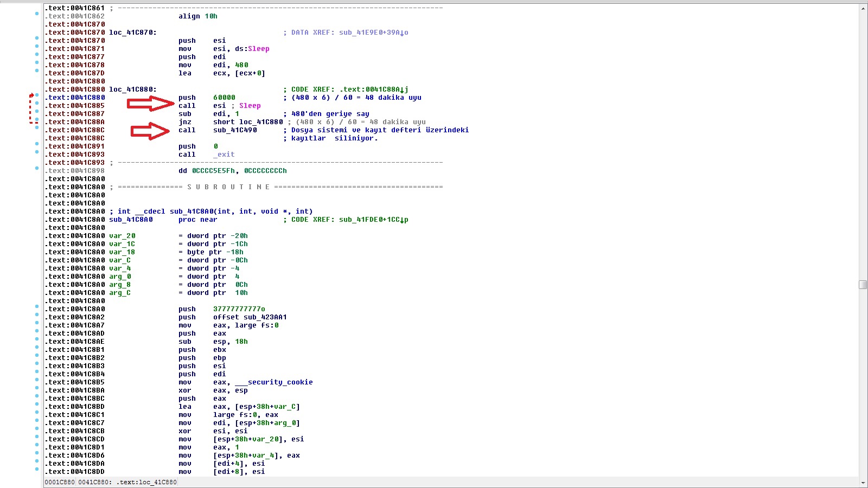Click the 'call esi ; Sleep' instruction
Viewport: 868px width, 488px height.
coord(220,106)
